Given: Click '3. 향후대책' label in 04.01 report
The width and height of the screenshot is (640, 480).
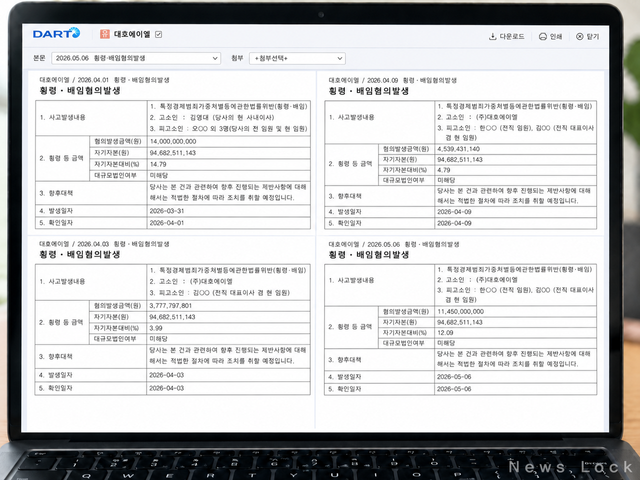Looking at the screenshot, I should (x=56, y=193).
